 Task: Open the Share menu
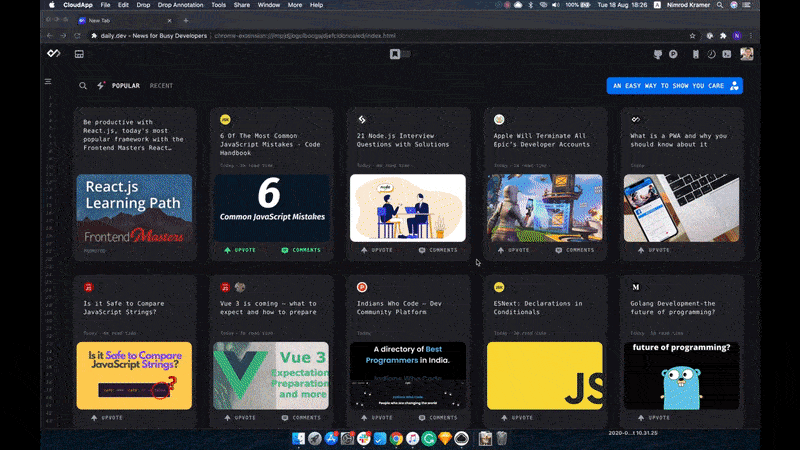point(242,5)
